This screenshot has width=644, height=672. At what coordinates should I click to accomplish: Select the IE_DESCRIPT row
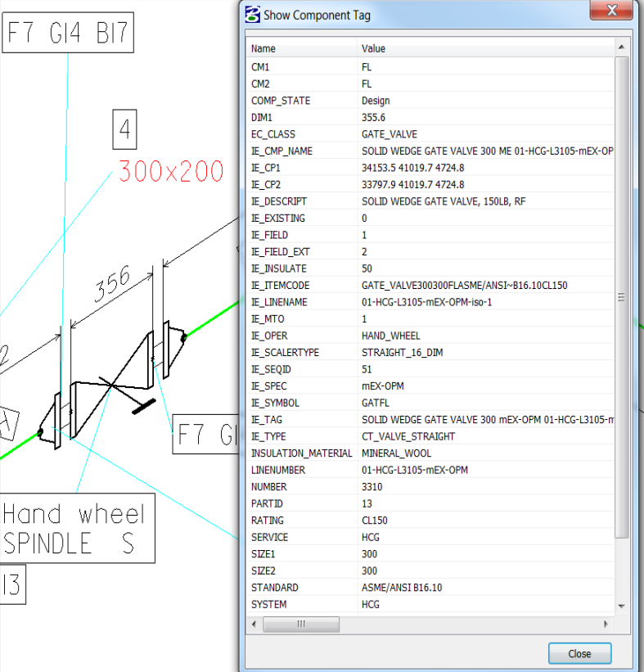click(430, 201)
